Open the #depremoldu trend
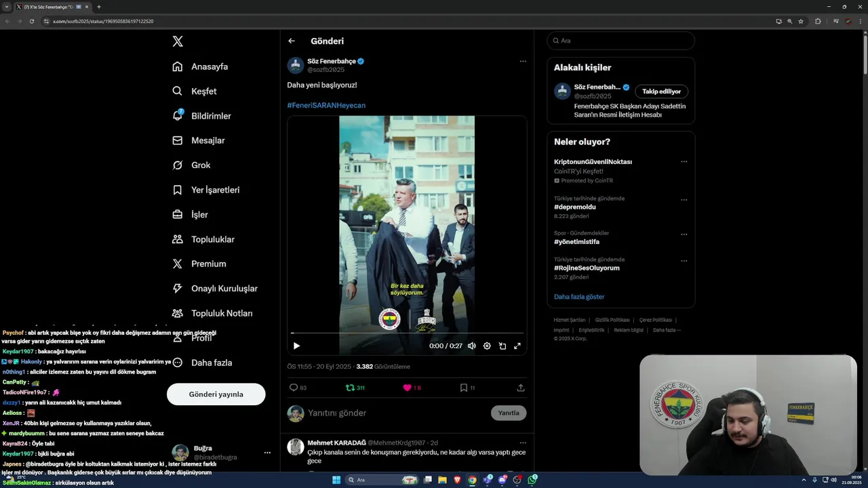The image size is (868, 488). (575, 207)
